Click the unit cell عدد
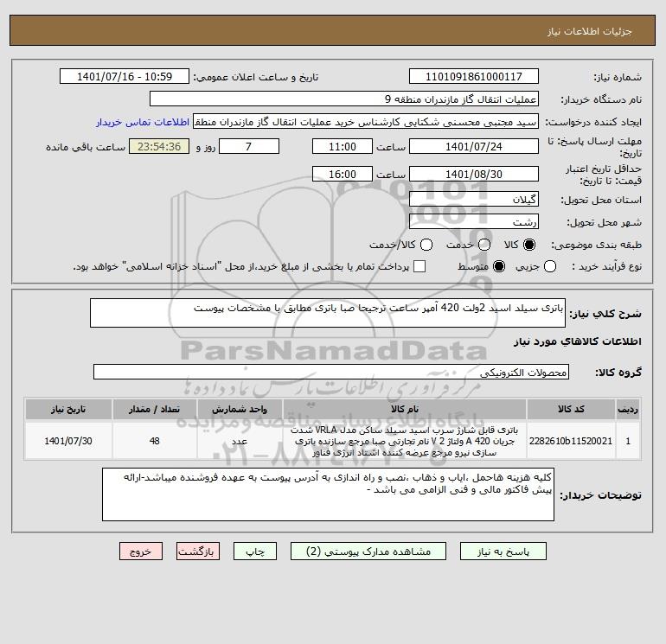This screenshot has height=644, width=666. (240, 441)
